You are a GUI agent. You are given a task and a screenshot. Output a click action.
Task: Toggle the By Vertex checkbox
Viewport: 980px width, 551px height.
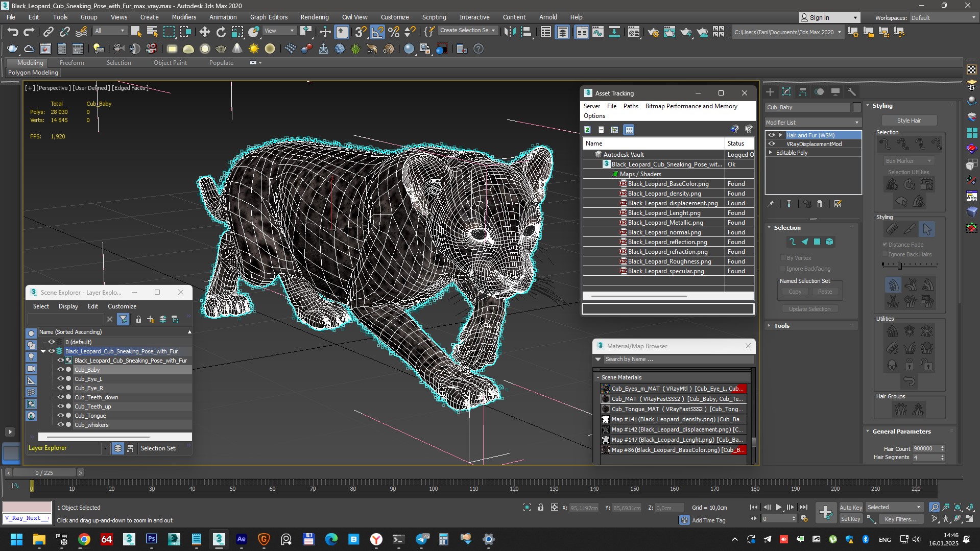(x=783, y=258)
